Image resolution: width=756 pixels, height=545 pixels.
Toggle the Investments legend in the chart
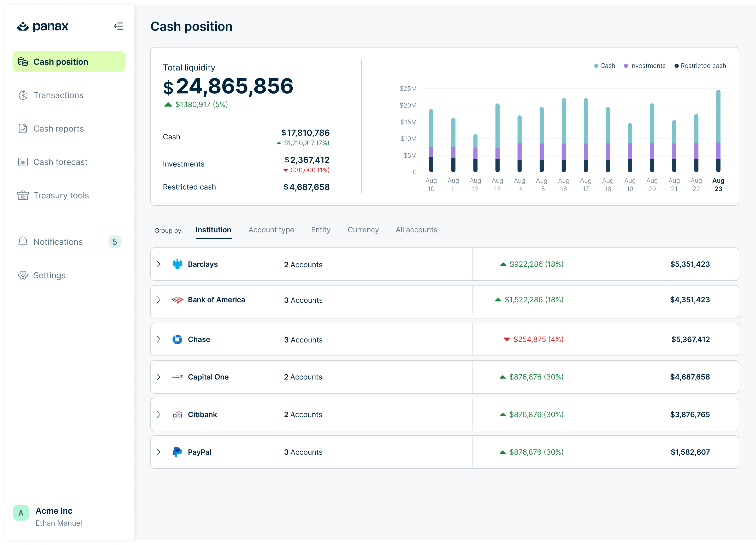point(644,66)
